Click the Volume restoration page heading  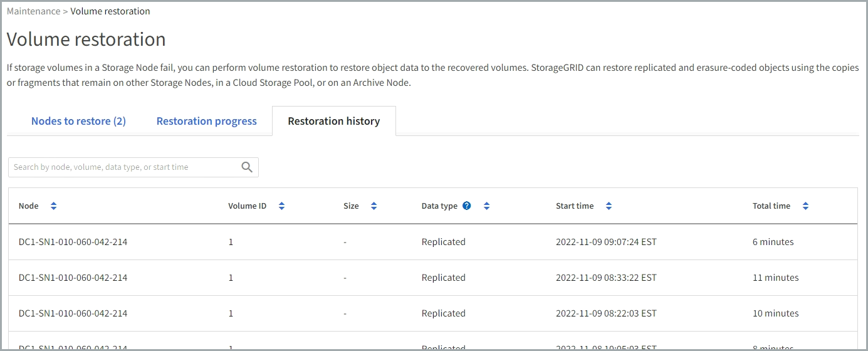[86, 39]
